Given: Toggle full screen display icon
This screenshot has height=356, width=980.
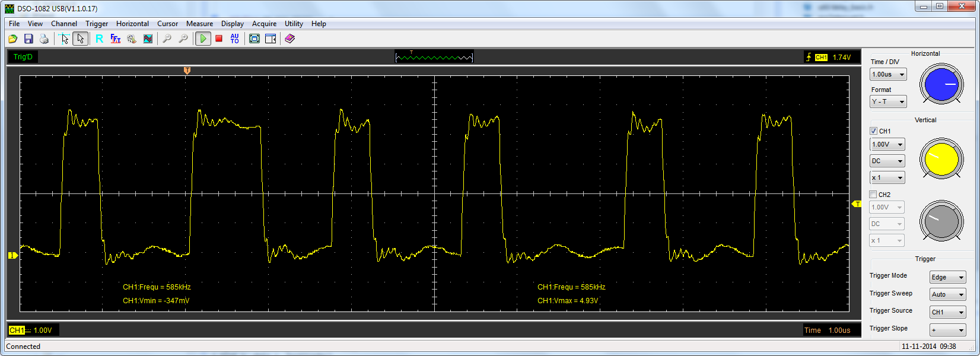Looking at the screenshot, I should point(254,39).
